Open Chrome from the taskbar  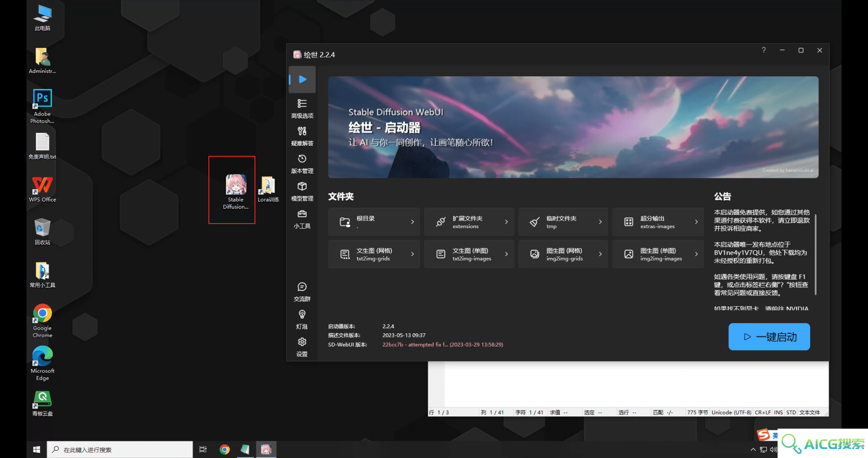(x=225, y=449)
